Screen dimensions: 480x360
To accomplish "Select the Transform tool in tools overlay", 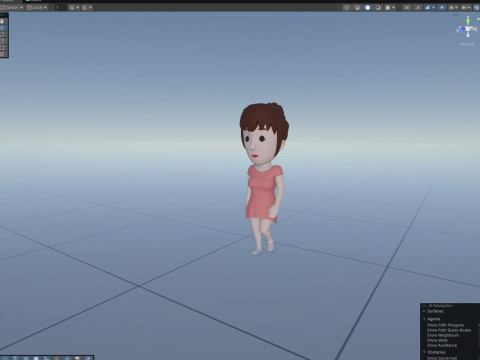I will (3, 54).
